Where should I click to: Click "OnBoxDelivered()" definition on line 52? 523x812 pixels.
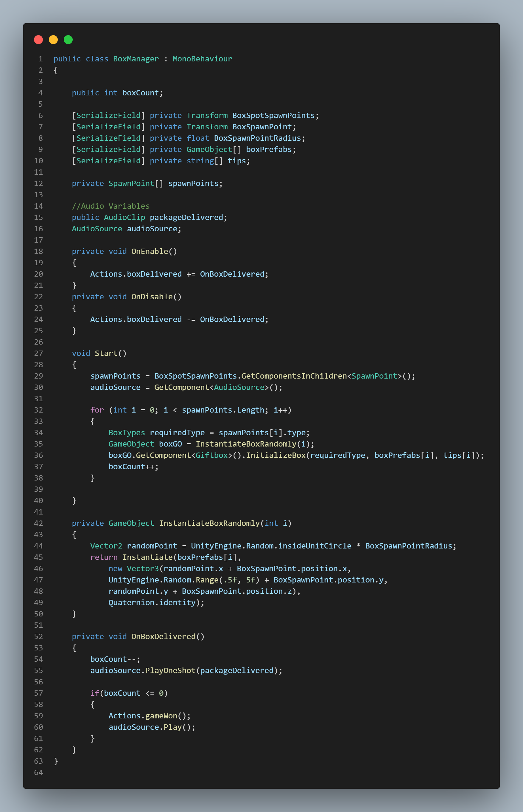click(168, 637)
